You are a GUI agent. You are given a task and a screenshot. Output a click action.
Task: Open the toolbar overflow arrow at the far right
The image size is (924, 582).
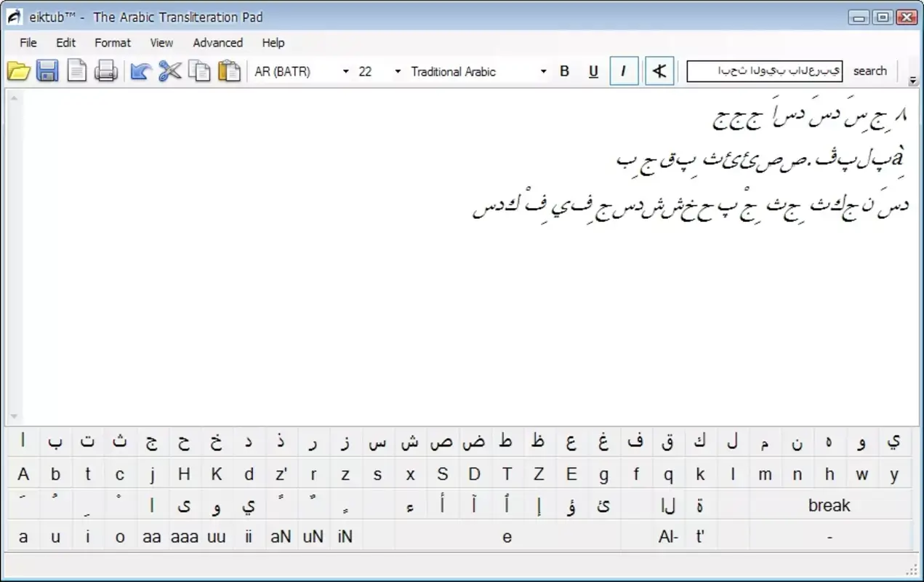coord(913,81)
